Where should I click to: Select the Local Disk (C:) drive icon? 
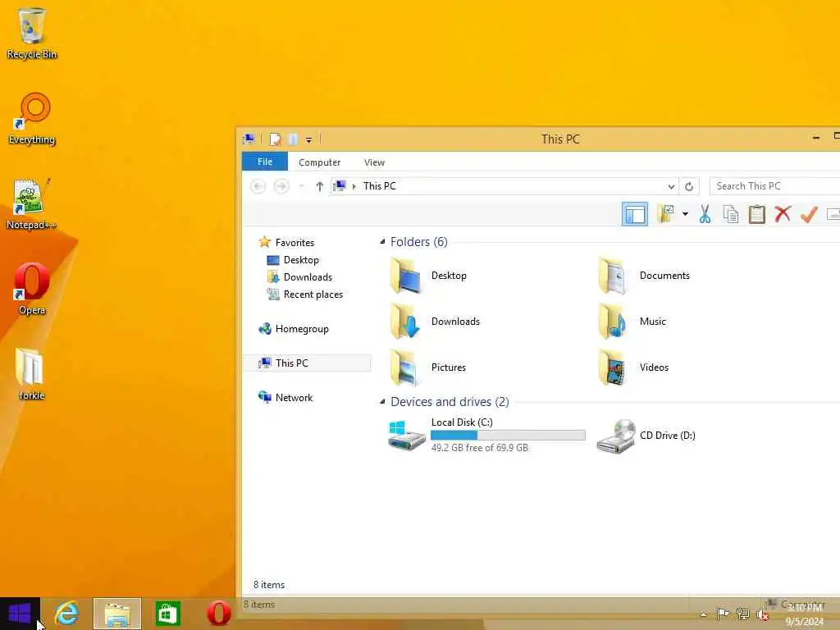coord(406,435)
